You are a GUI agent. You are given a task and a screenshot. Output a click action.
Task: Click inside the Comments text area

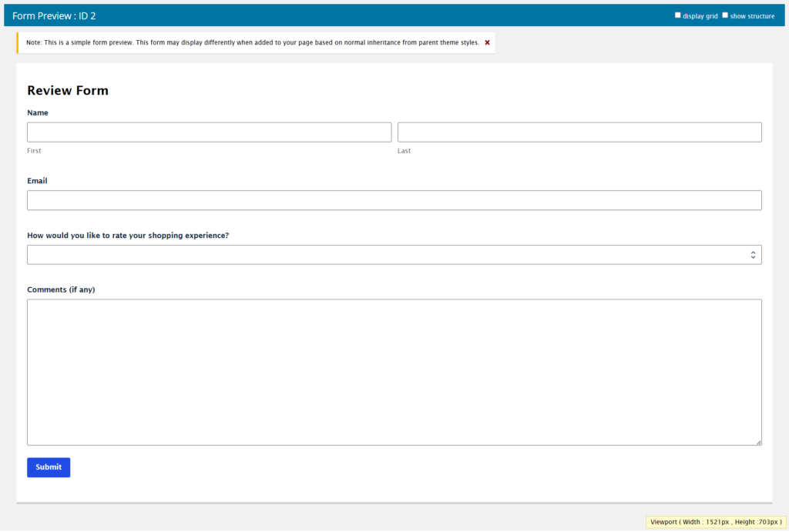(394, 372)
